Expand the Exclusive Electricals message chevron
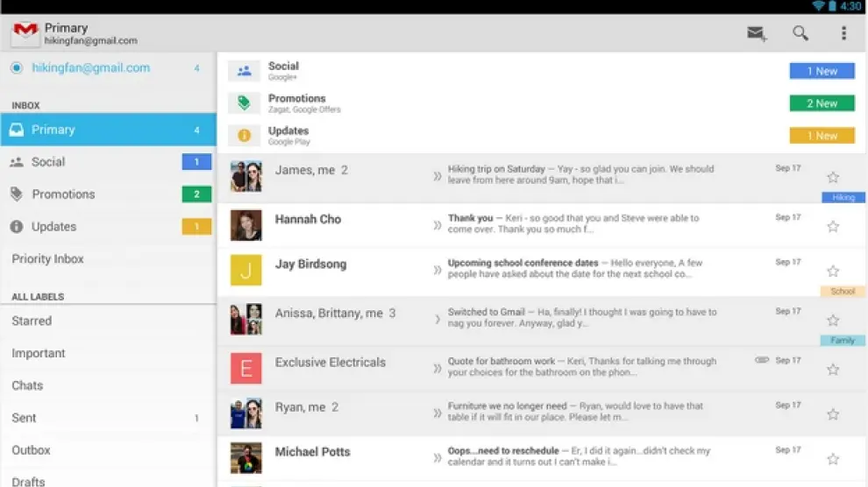The image size is (868, 487). 437,369
